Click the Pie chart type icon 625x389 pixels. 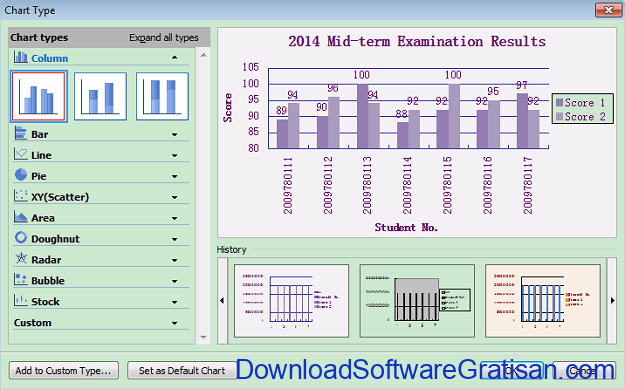[x=21, y=175]
